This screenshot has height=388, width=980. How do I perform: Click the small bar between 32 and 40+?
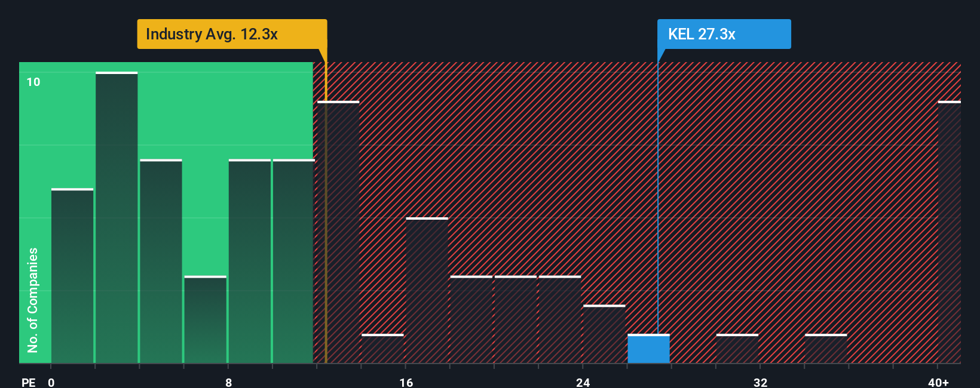tap(826, 349)
